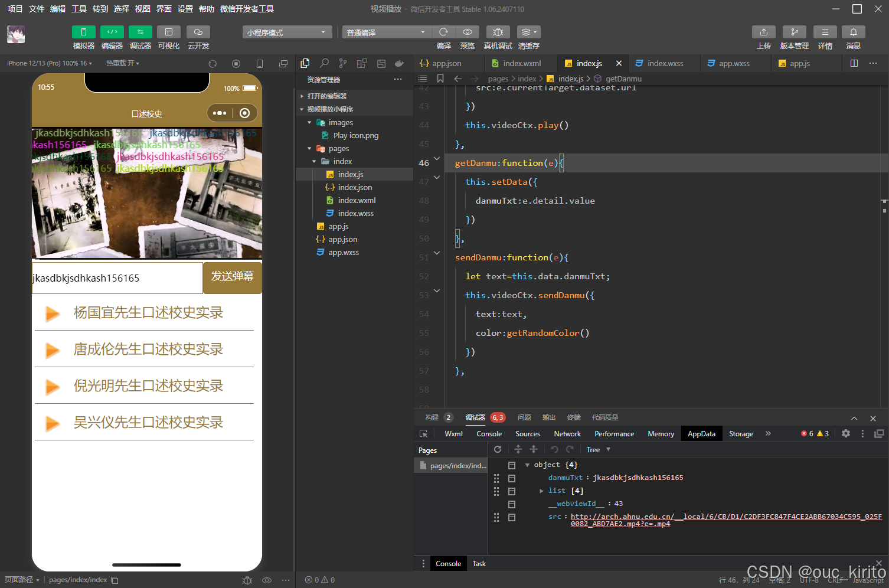This screenshot has width=889, height=588.
Task: Collapse the 视频播放小程序 project section
Action: click(354, 109)
